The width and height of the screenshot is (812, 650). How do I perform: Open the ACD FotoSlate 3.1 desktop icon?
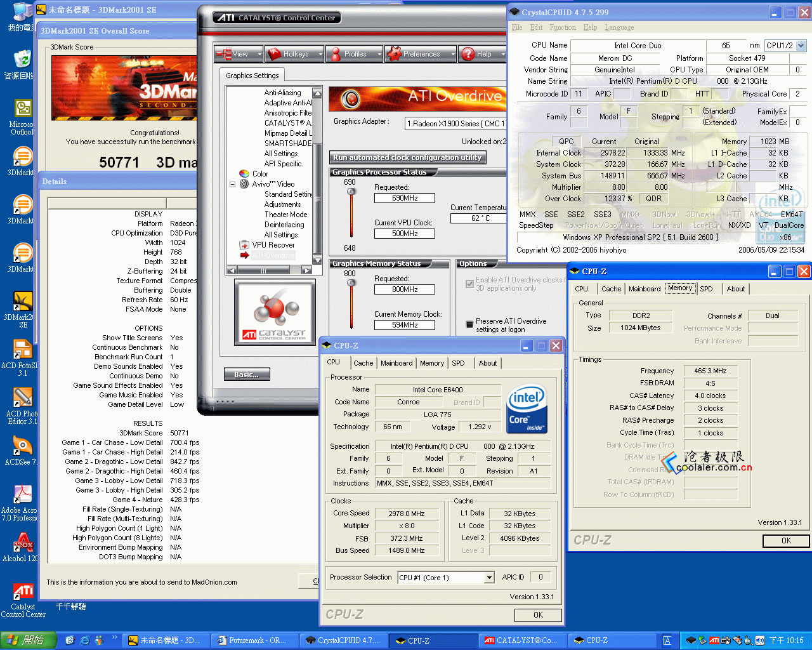point(23,348)
